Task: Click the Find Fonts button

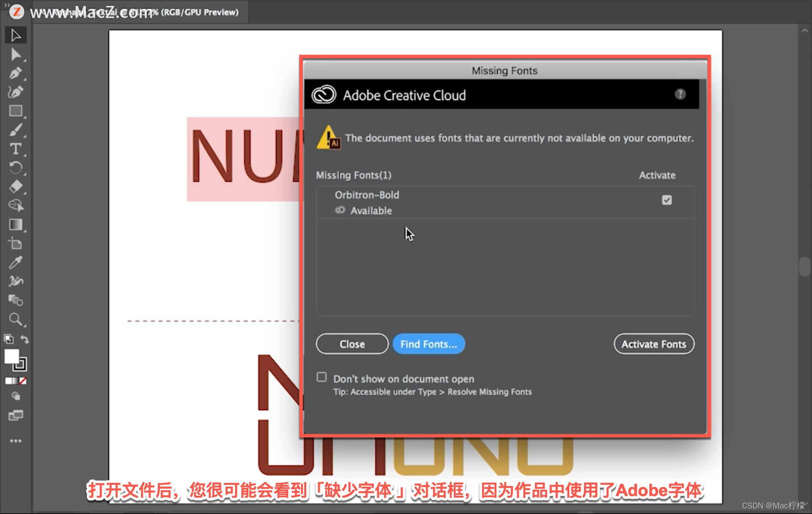Action: pos(428,344)
